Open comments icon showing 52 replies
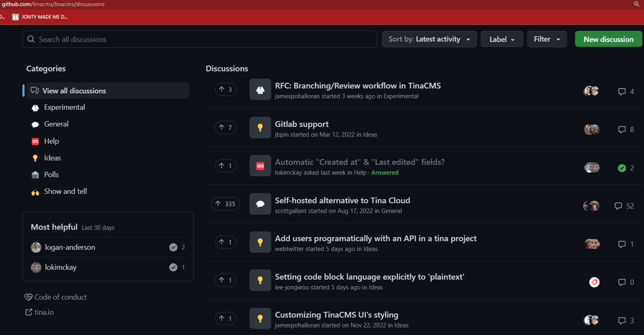This screenshot has height=335, width=644. pyautogui.click(x=618, y=206)
